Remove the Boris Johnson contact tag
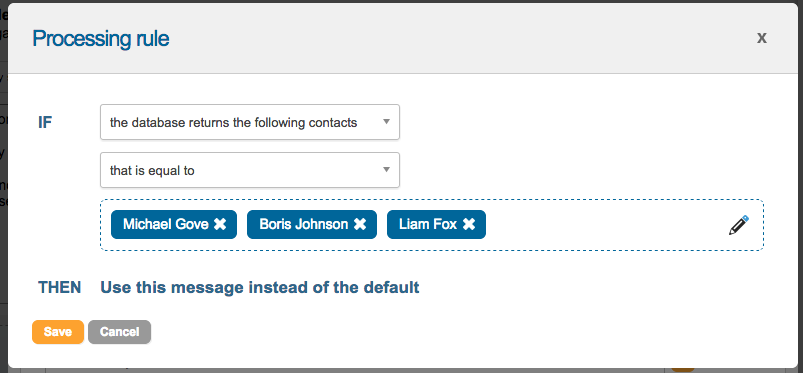The width and height of the screenshot is (803, 373). (360, 224)
